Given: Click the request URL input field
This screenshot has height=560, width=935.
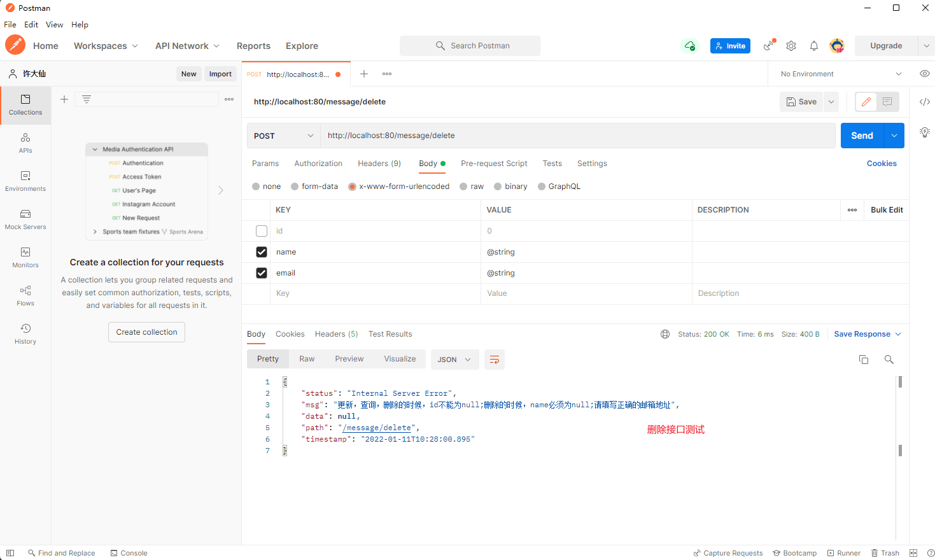Looking at the screenshot, I should coord(577,136).
